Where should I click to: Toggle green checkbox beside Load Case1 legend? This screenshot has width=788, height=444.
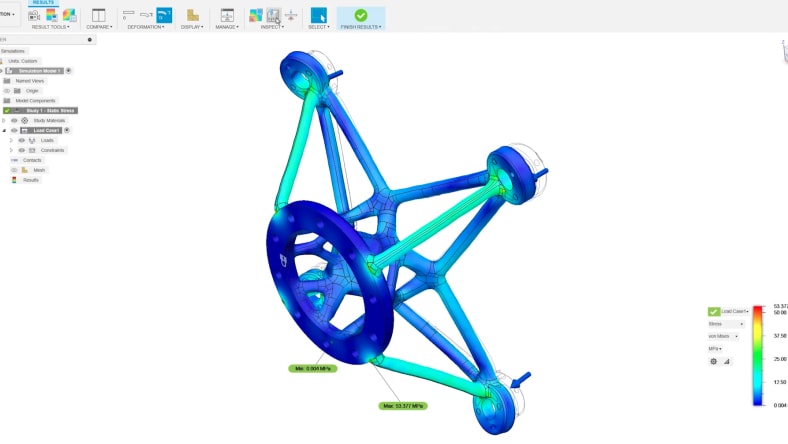714,312
